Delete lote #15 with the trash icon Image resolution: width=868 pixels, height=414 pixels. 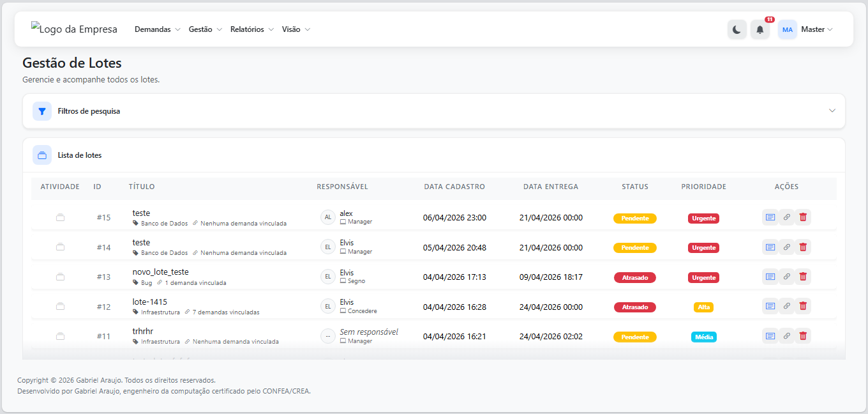coord(803,217)
